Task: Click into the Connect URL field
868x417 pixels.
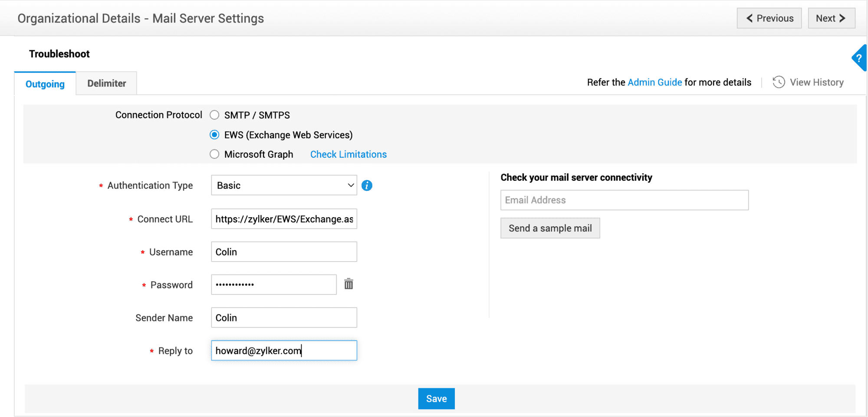Action: coord(284,219)
